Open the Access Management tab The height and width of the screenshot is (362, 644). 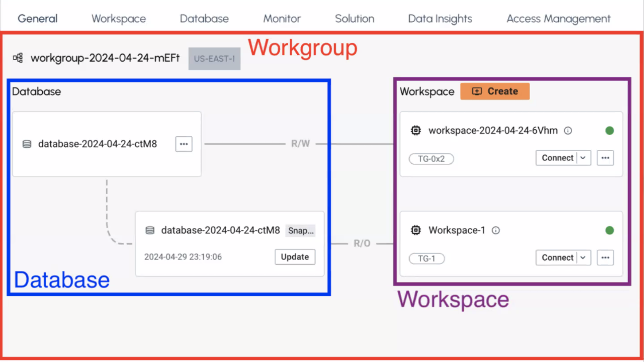(558, 19)
